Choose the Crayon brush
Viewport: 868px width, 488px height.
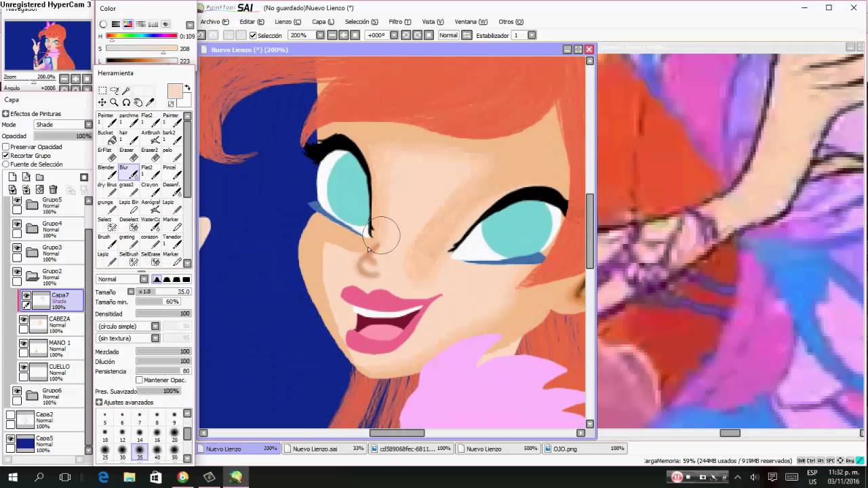(x=151, y=189)
